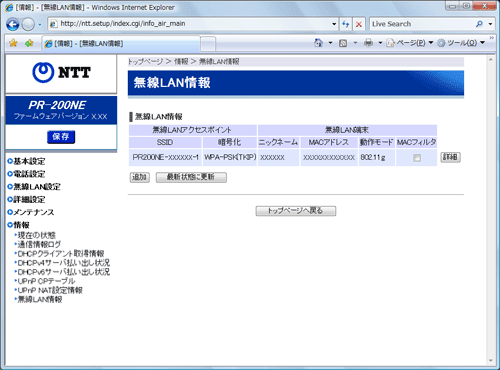Click the Home toolbar icon
Image resolution: width=500 pixels, height=370 pixels.
pyautogui.click(x=319, y=43)
